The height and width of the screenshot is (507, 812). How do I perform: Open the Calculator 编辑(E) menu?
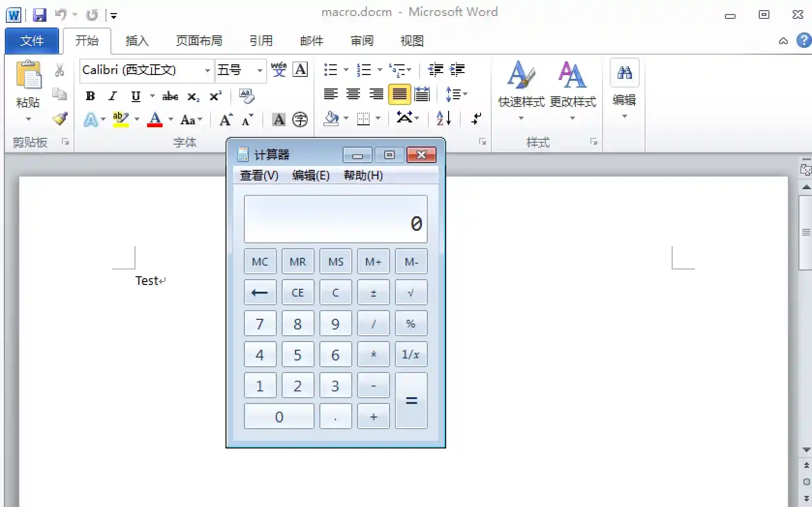311,175
